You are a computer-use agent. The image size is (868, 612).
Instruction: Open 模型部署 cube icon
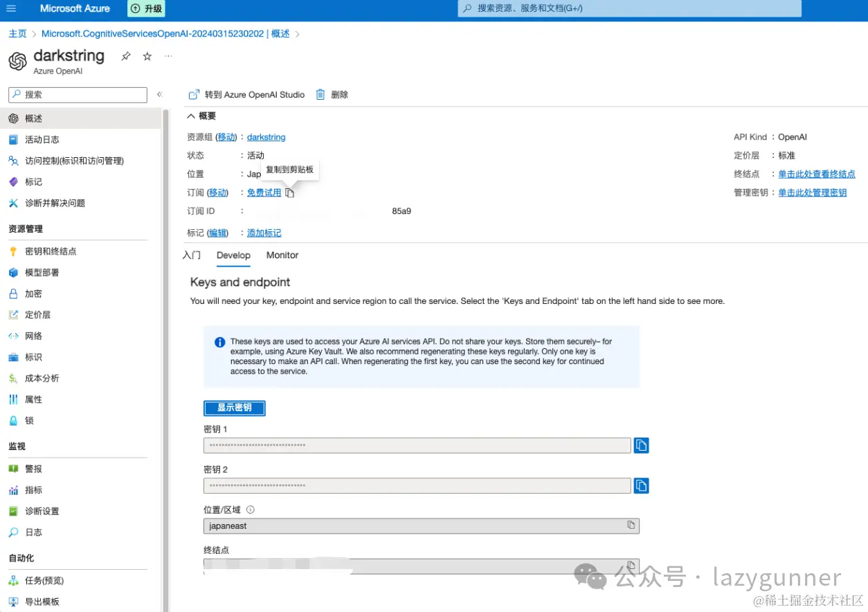(13, 272)
